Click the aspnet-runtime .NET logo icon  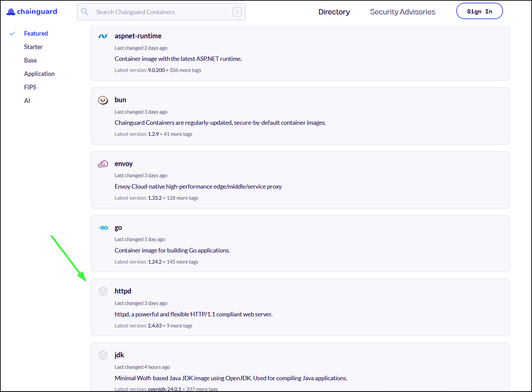(x=103, y=36)
